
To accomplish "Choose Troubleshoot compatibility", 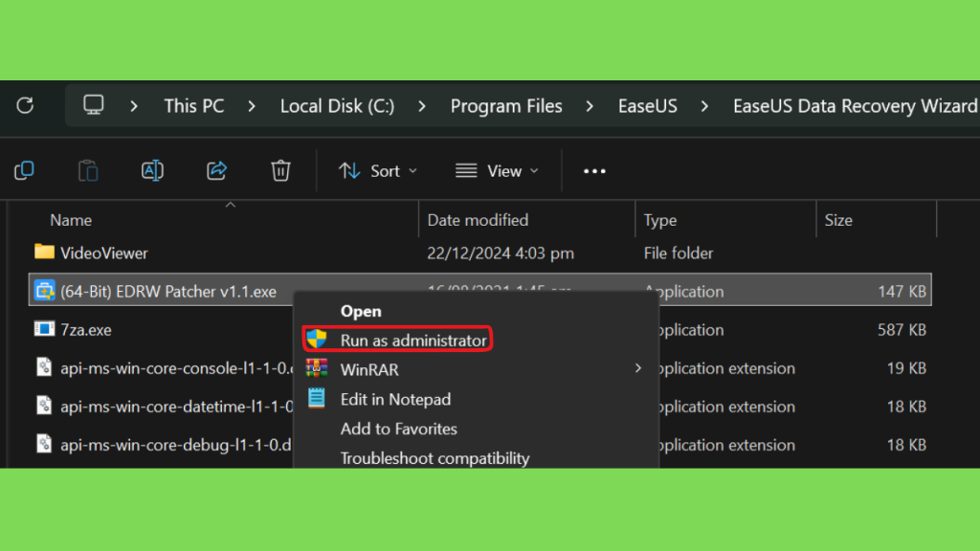I will (x=435, y=458).
